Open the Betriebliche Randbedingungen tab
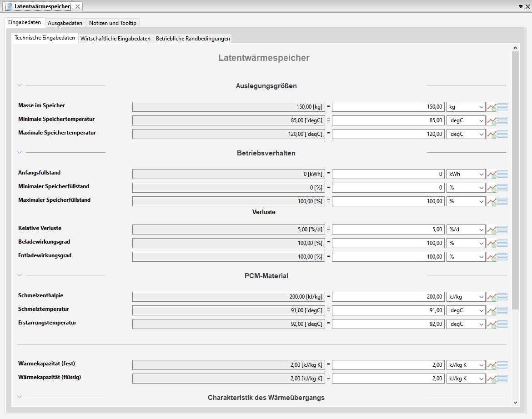532x419 pixels. pyautogui.click(x=193, y=39)
